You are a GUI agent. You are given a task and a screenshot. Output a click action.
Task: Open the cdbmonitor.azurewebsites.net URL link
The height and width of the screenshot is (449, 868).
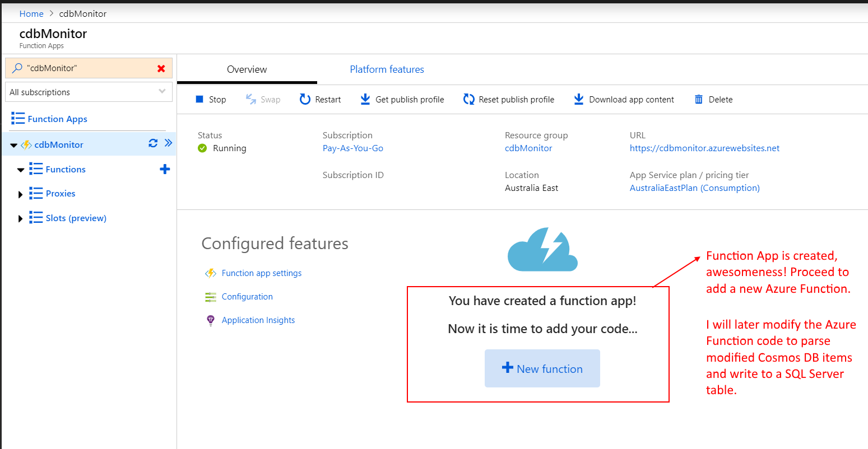704,148
